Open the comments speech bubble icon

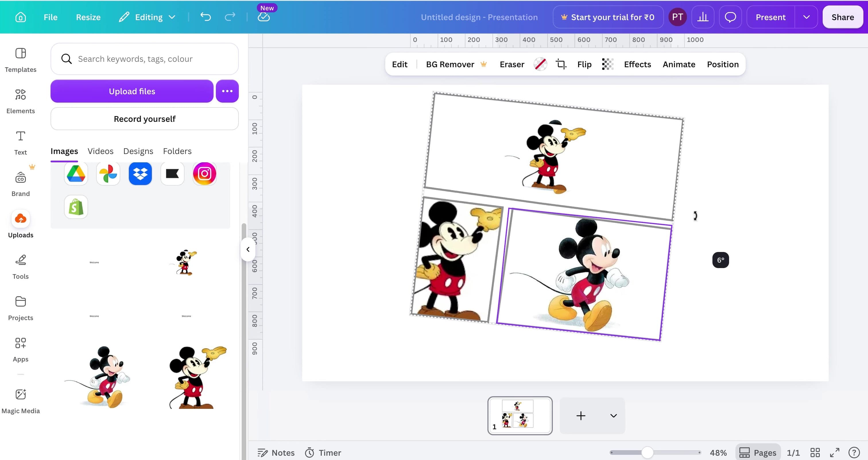[x=730, y=17]
